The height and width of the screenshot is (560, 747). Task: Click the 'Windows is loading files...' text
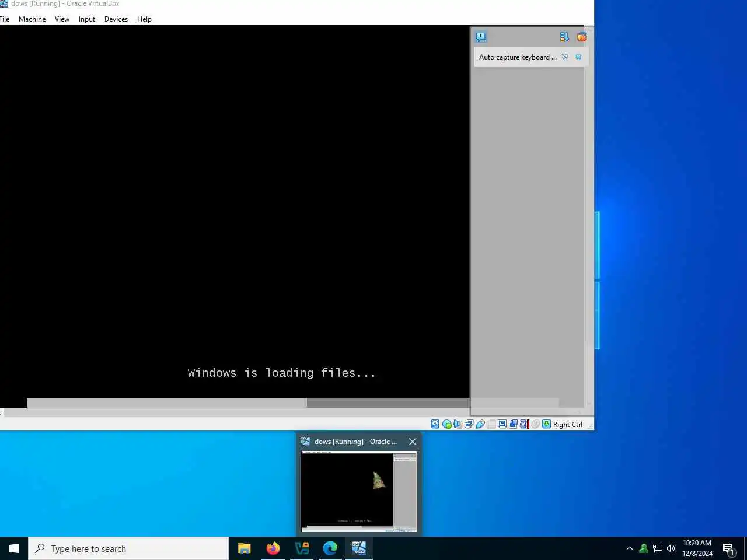pyautogui.click(x=282, y=373)
